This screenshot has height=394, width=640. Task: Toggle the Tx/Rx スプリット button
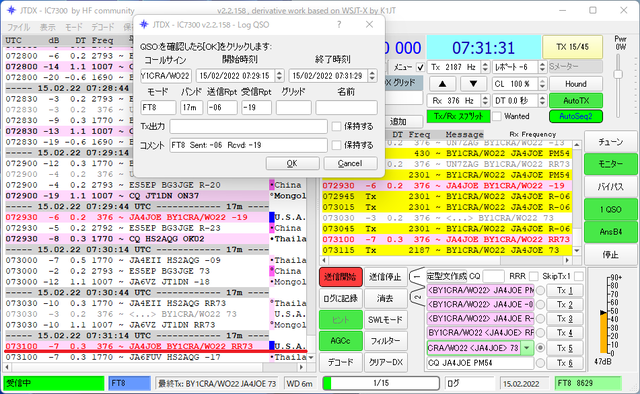458,116
